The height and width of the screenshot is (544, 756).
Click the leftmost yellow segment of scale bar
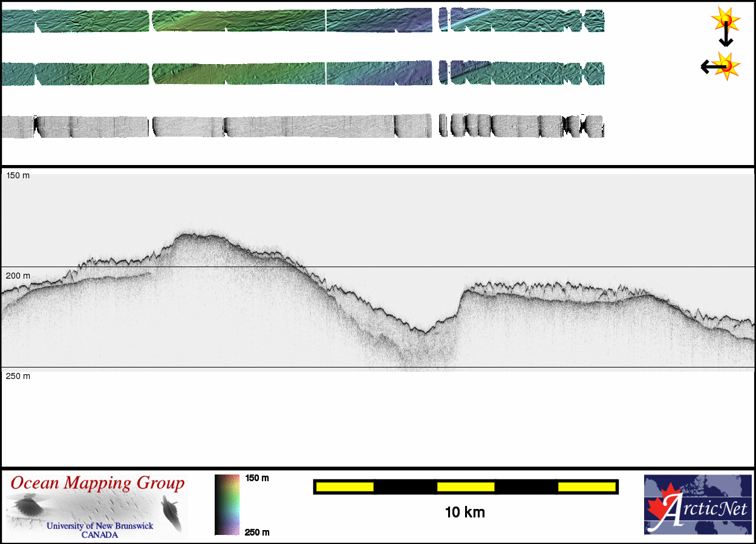coord(345,487)
